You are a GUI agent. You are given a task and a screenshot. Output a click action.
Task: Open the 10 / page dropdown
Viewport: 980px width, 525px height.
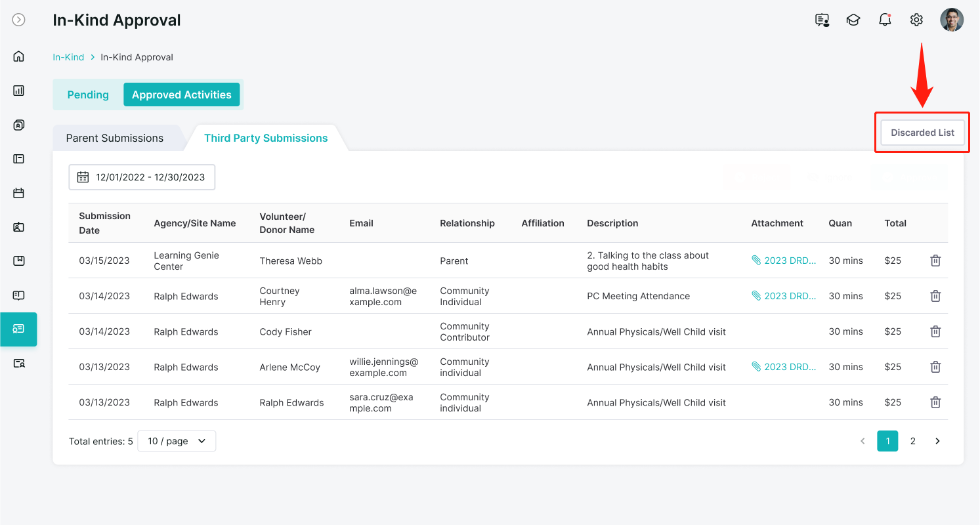pyautogui.click(x=177, y=441)
